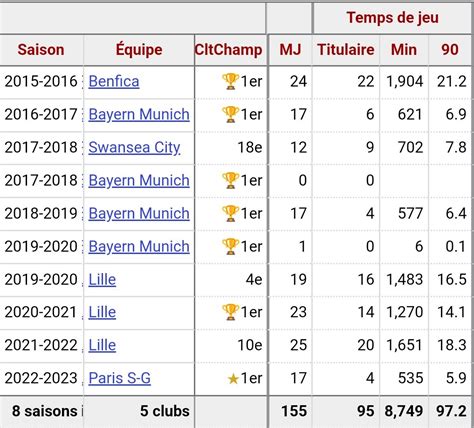Sort by the Équipe column header
Screen dimensions: 474x428
139,50
